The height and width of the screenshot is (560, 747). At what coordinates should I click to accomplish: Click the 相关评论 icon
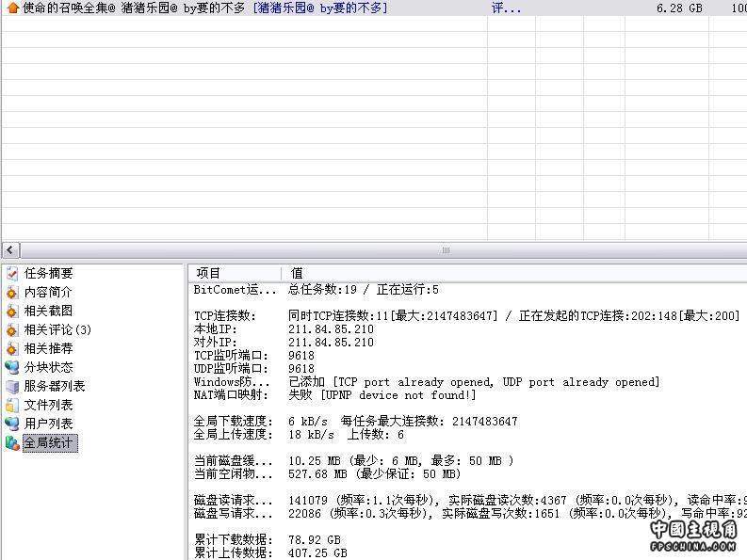(12, 329)
